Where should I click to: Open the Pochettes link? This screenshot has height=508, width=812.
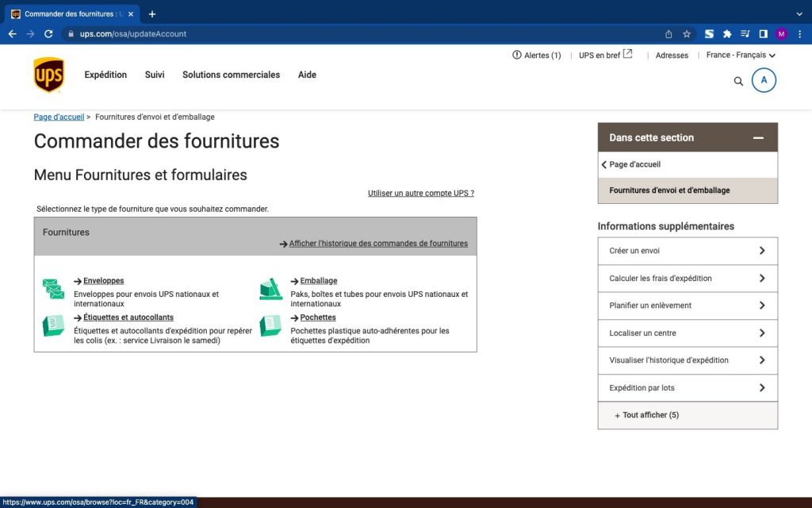(x=318, y=317)
